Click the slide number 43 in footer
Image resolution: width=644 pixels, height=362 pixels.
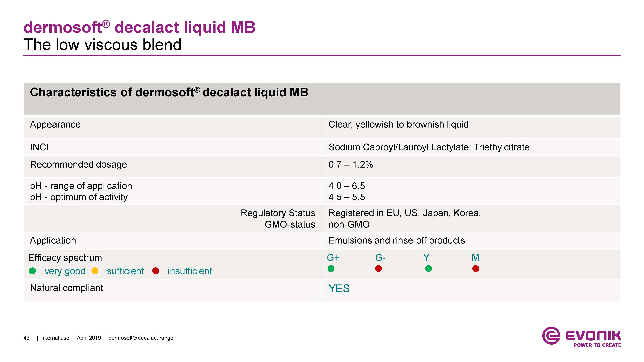(26, 338)
